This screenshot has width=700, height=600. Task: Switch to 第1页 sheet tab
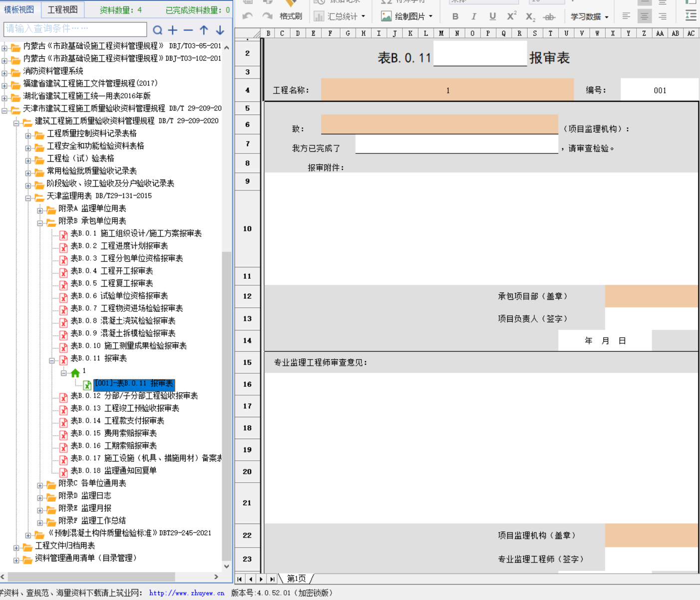coord(297,579)
